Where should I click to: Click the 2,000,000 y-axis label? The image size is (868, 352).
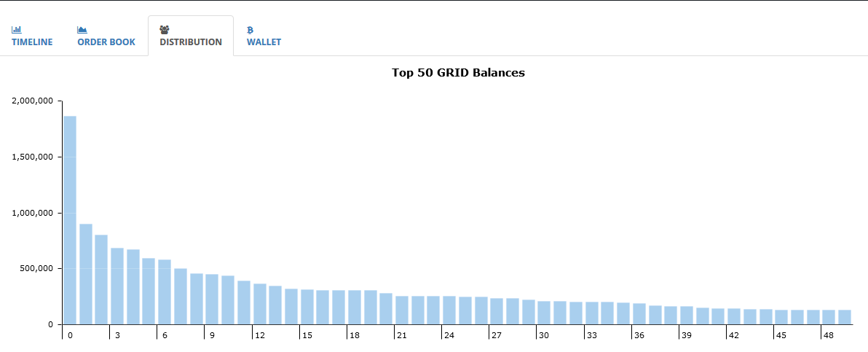click(32, 101)
